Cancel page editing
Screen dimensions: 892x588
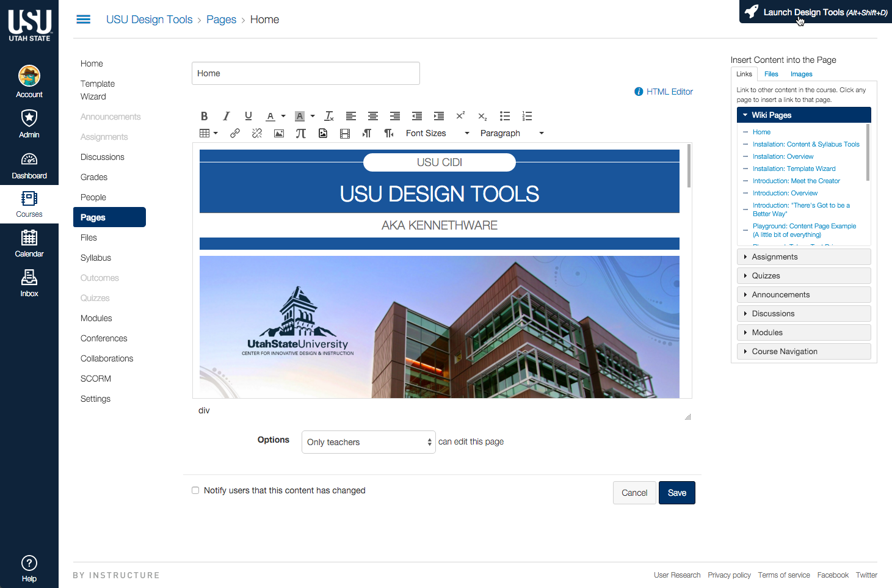pyautogui.click(x=634, y=493)
